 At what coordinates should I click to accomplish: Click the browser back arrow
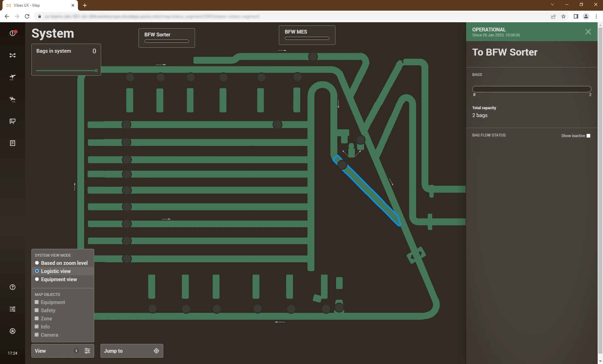point(7,16)
